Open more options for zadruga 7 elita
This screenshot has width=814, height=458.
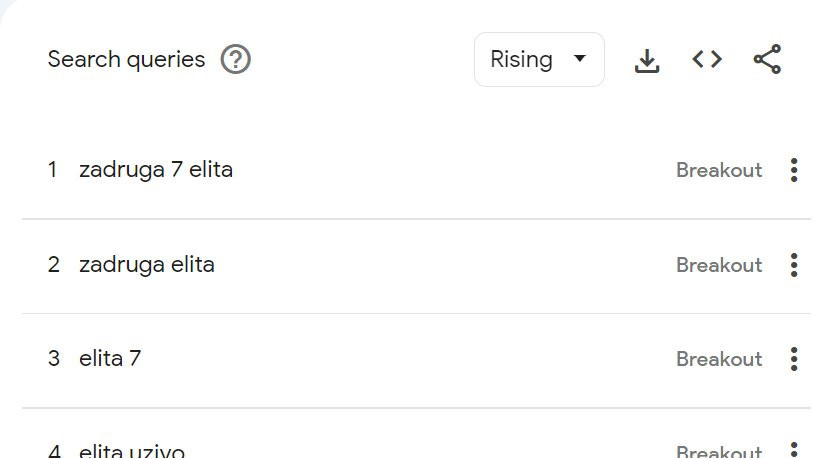794,170
